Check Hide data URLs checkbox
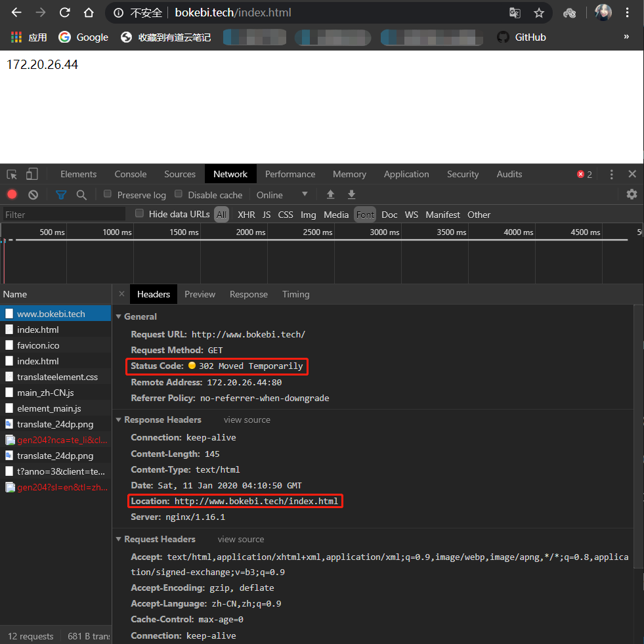644x644 pixels. coord(140,213)
